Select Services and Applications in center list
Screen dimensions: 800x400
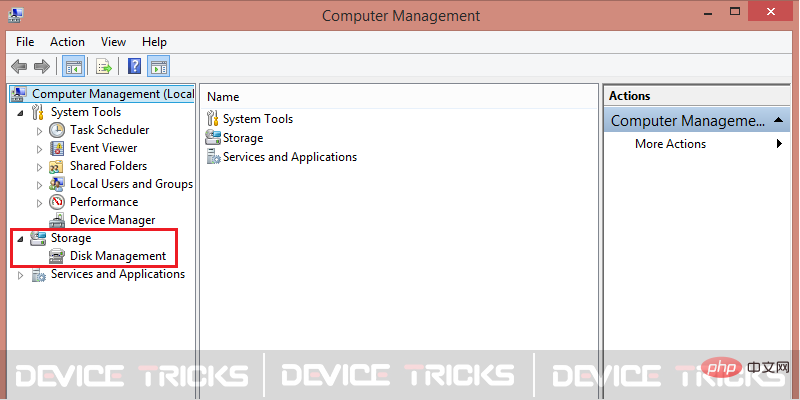289,157
